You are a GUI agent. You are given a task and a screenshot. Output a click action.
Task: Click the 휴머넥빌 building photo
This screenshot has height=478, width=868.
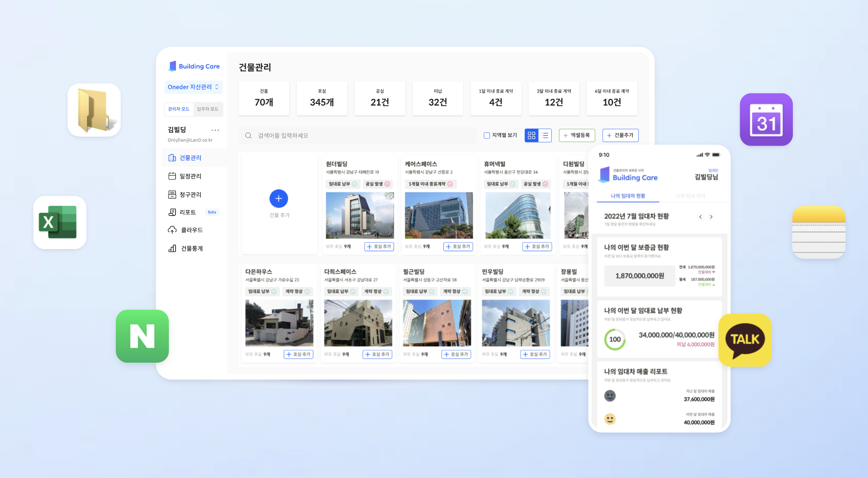tap(518, 215)
